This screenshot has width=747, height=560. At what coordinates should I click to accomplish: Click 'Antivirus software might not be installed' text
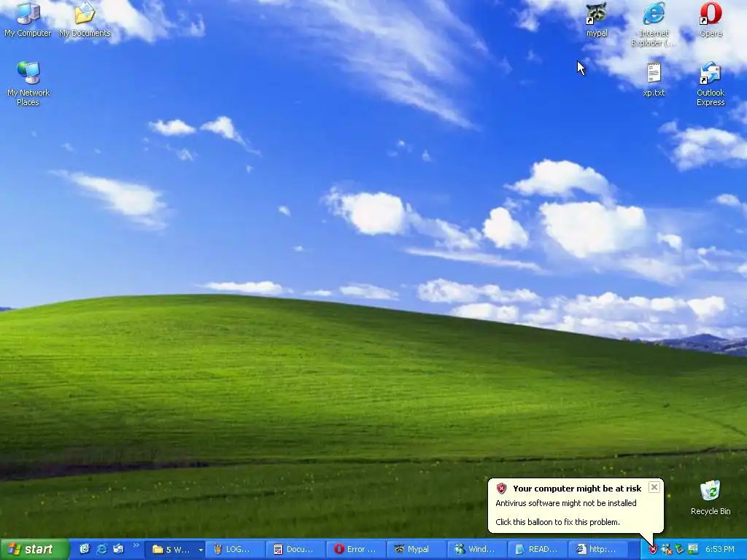click(566, 503)
